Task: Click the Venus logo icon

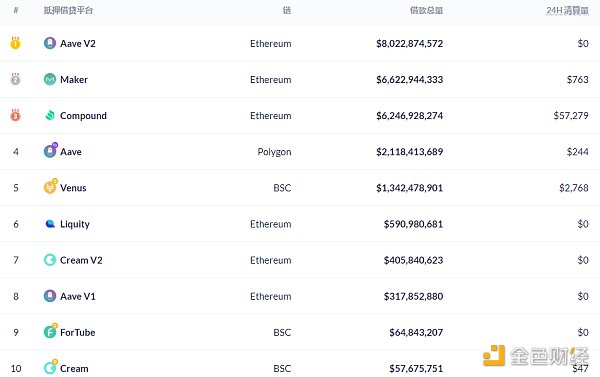Action: coord(51,186)
